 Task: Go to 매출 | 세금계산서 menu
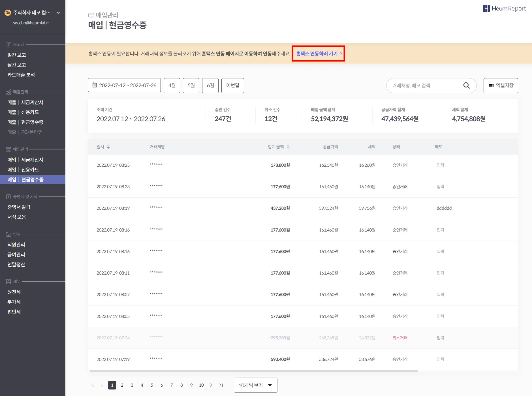(x=25, y=102)
